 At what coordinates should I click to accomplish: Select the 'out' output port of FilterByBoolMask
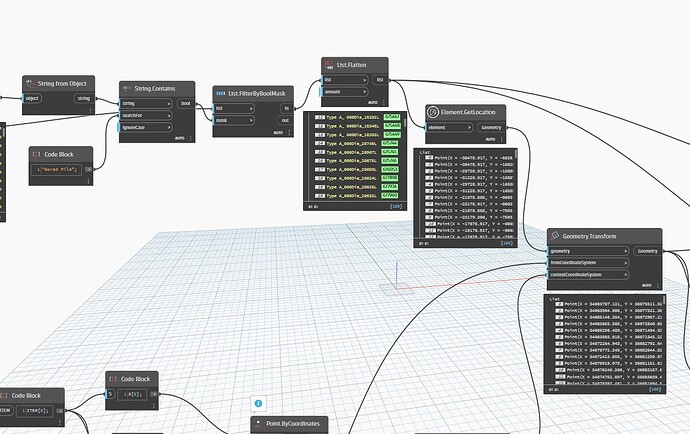pyautogui.click(x=286, y=120)
